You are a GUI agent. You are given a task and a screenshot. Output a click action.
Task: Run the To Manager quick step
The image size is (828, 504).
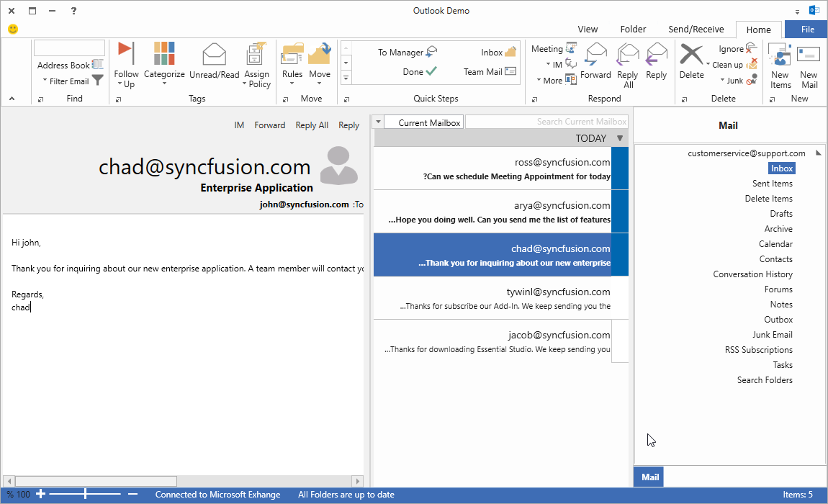tap(401, 51)
